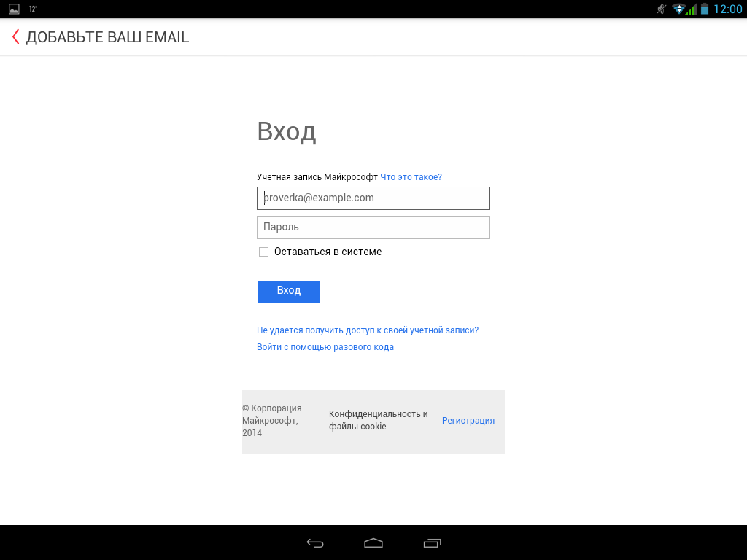
Task: Select 'Войти с помощью разового кода'
Action: [325, 347]
